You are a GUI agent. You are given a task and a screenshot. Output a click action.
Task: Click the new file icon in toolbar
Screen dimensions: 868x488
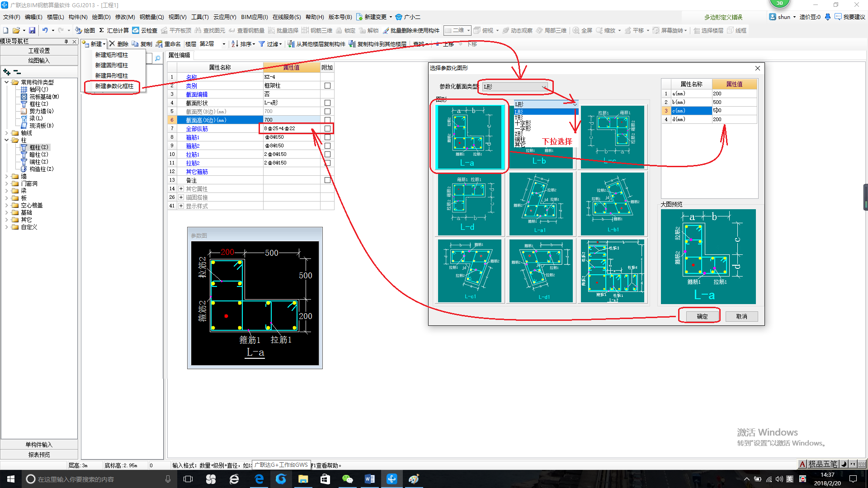6,30
